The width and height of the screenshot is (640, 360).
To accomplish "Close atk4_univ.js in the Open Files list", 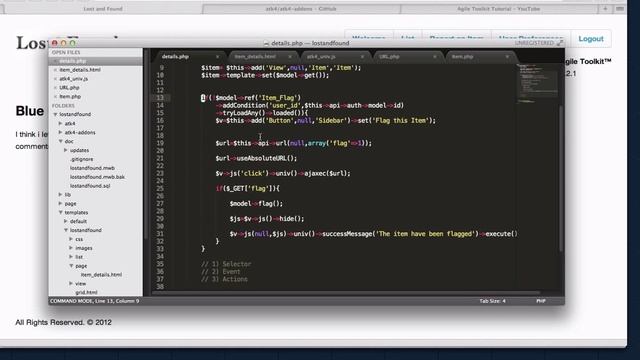I will (56, 79).
